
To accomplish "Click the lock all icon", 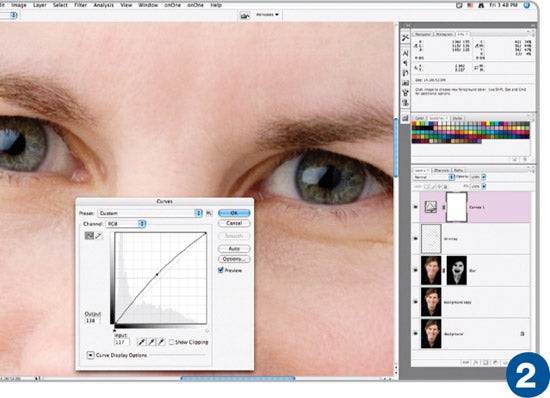I will [x=445, y=187].
